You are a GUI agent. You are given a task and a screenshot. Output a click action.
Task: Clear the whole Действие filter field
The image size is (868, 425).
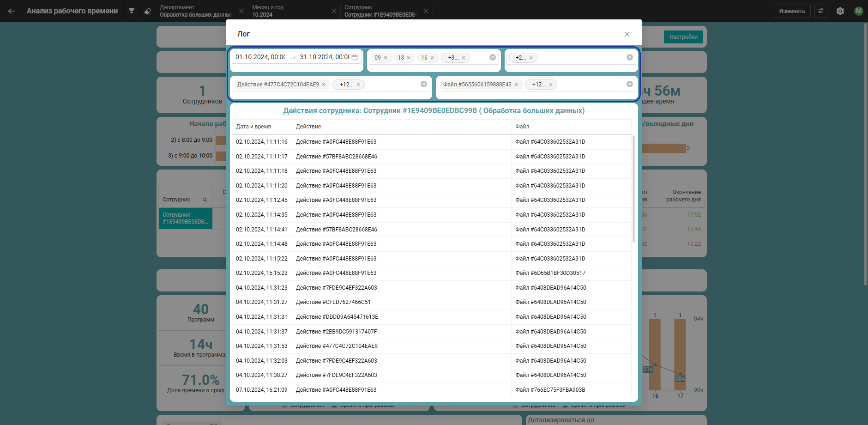click(424, 84)
